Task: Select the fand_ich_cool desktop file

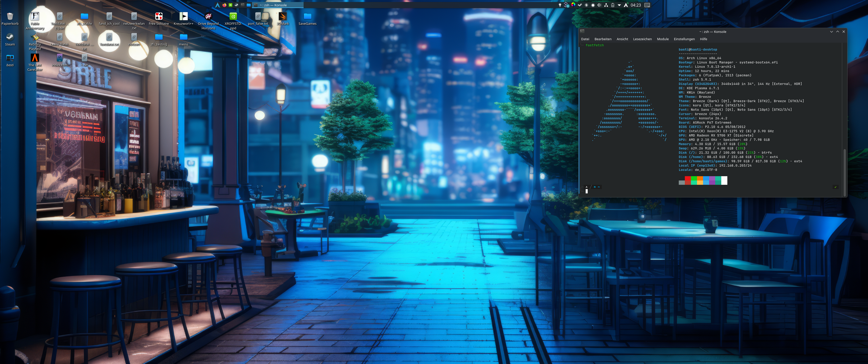Action: [x=109, y=19]
